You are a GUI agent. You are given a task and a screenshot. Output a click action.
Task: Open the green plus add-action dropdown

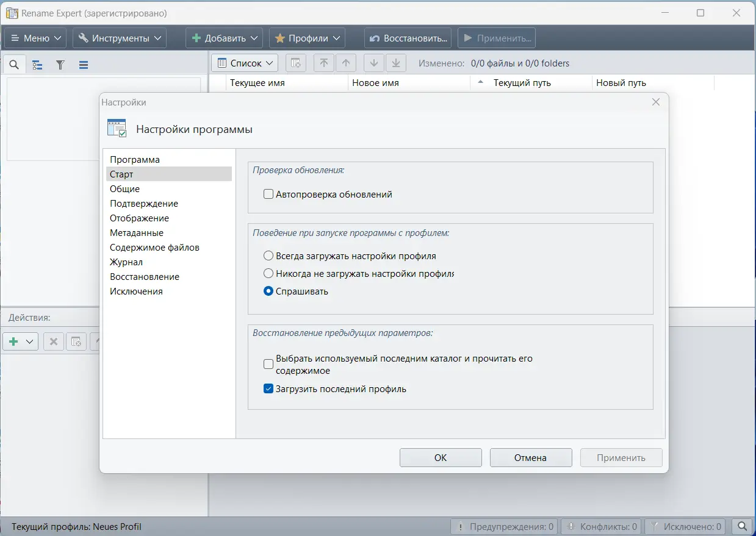[x=21, y=341]
